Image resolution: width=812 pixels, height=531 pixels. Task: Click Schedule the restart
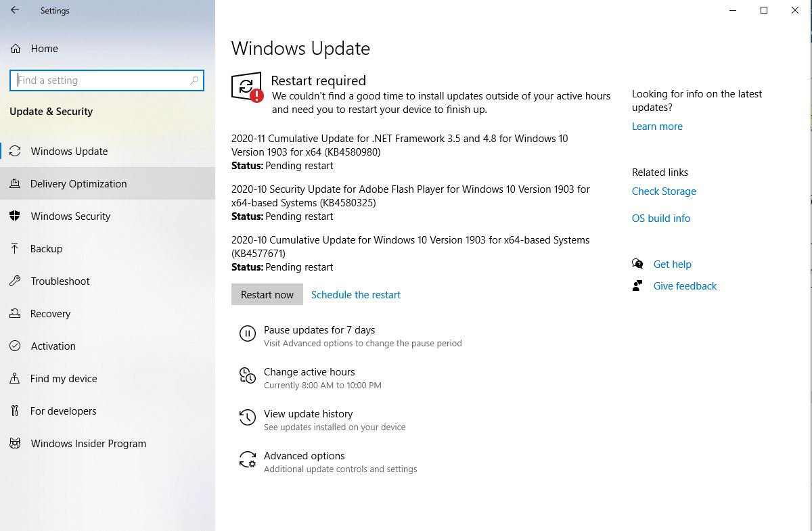[356, 294]
